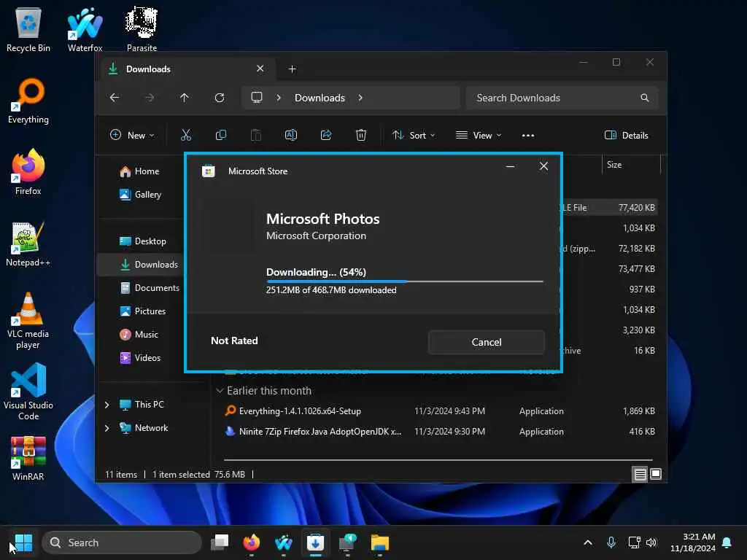Open Desktop in the navigation pane
Image resolution: width=747 pixels, height=560 pixels.
(142, 241)
